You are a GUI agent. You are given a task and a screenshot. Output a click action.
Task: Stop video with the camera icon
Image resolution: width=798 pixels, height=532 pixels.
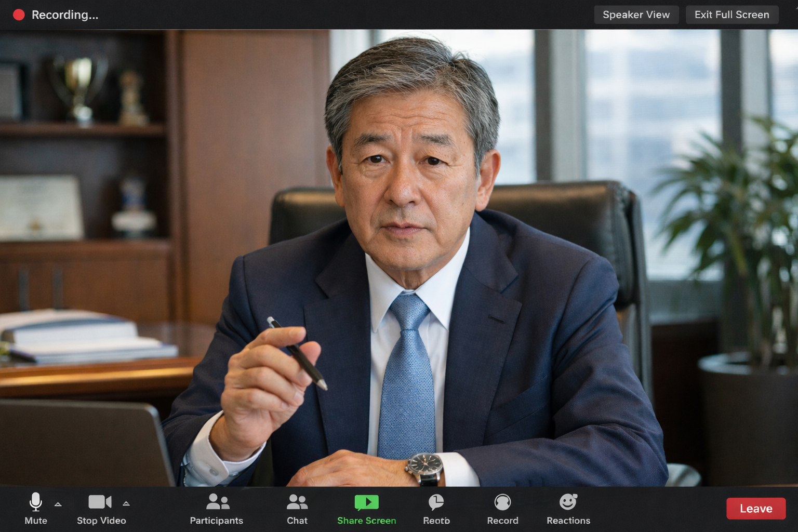click(x=100, y=502)
